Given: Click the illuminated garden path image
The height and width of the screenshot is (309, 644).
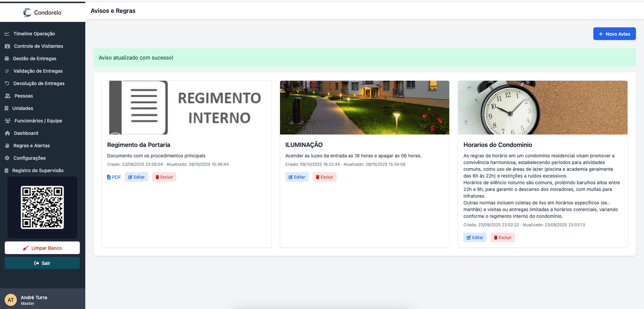Looking at the screenshot, I should tap(365, 108).
